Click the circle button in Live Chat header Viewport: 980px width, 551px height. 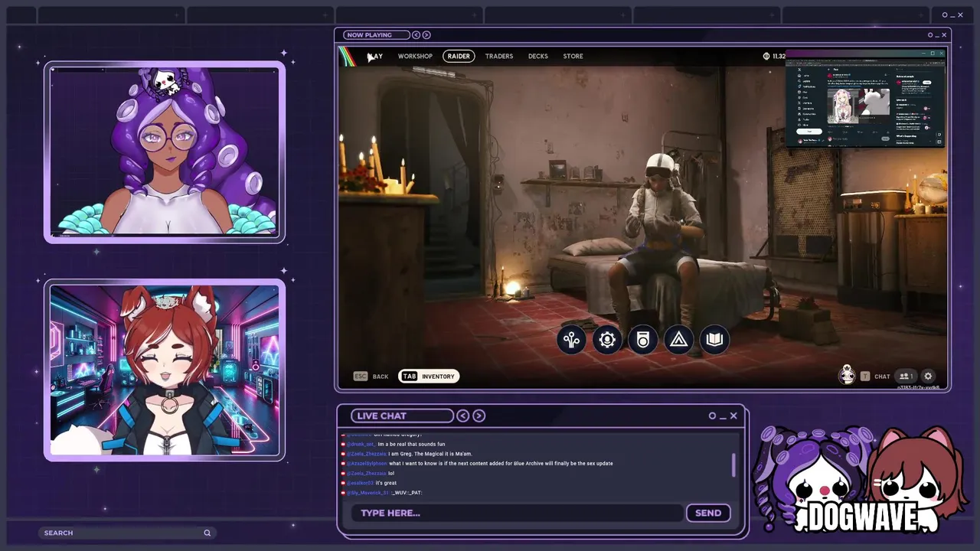tap(712, 416)
